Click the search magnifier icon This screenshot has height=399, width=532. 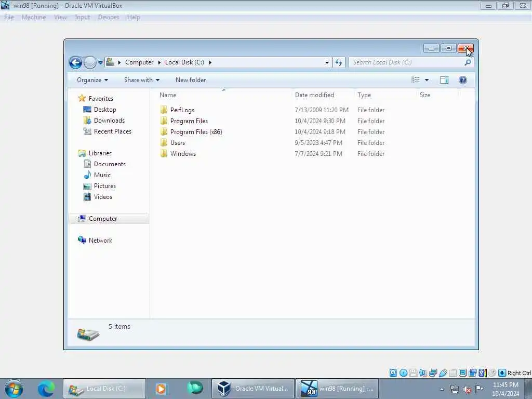pos(468,62)
